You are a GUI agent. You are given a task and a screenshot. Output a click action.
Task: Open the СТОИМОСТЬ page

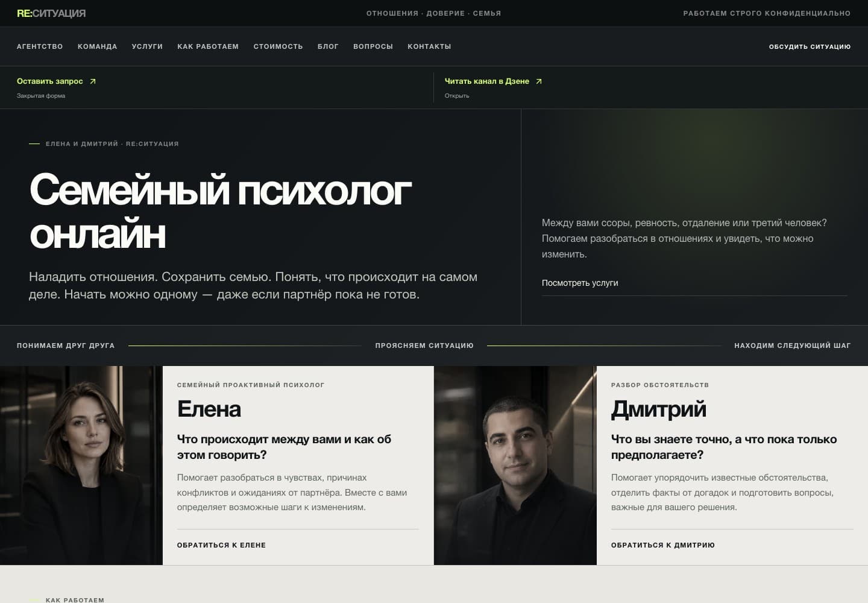[278, 46]
